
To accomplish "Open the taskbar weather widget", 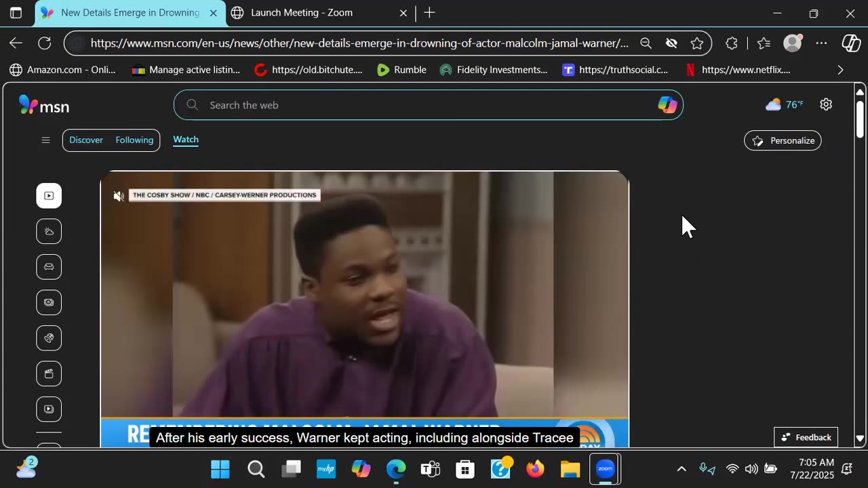I will [26, 468].
